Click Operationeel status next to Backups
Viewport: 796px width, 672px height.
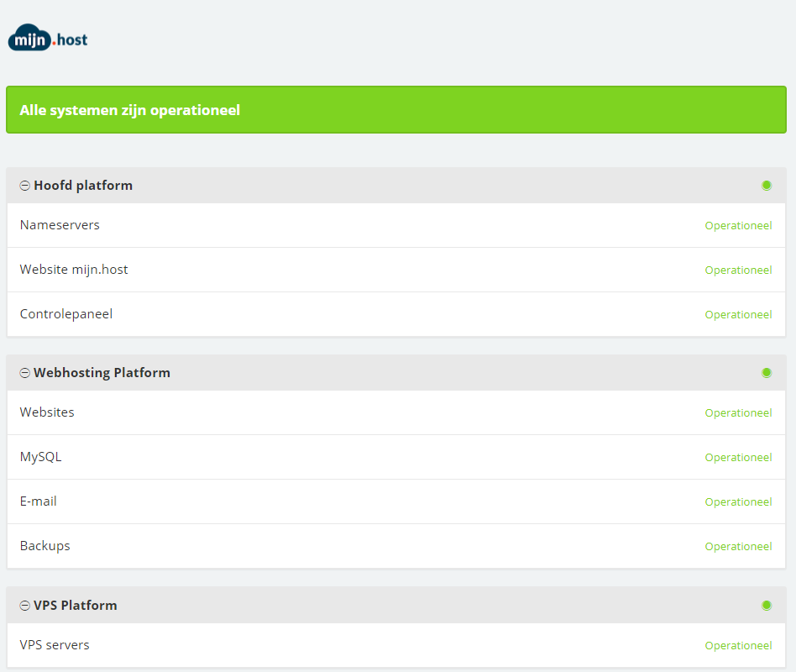(738, 547)
